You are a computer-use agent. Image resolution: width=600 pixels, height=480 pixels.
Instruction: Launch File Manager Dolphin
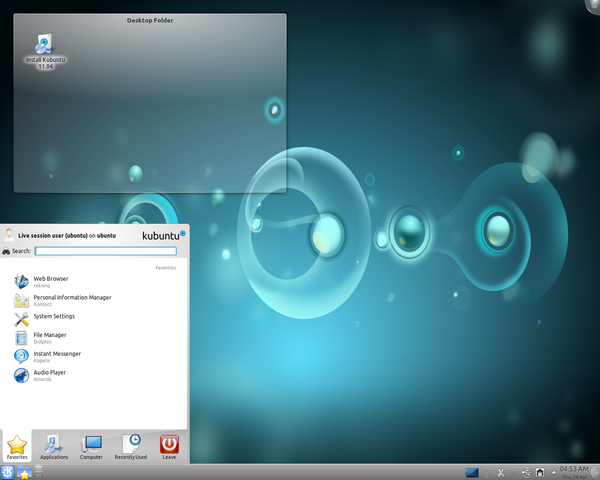click(x=50, y=337)
